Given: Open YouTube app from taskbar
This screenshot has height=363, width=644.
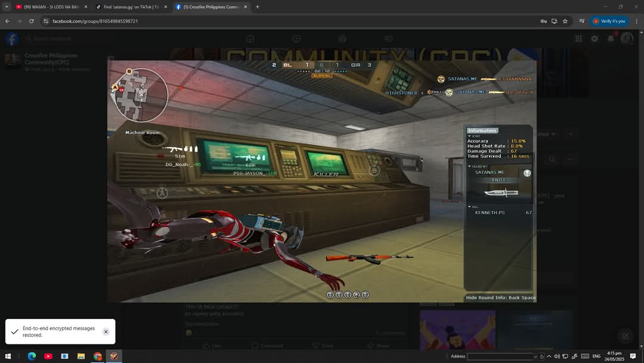Looking at the screenshot, I should [x=48, y=356].
